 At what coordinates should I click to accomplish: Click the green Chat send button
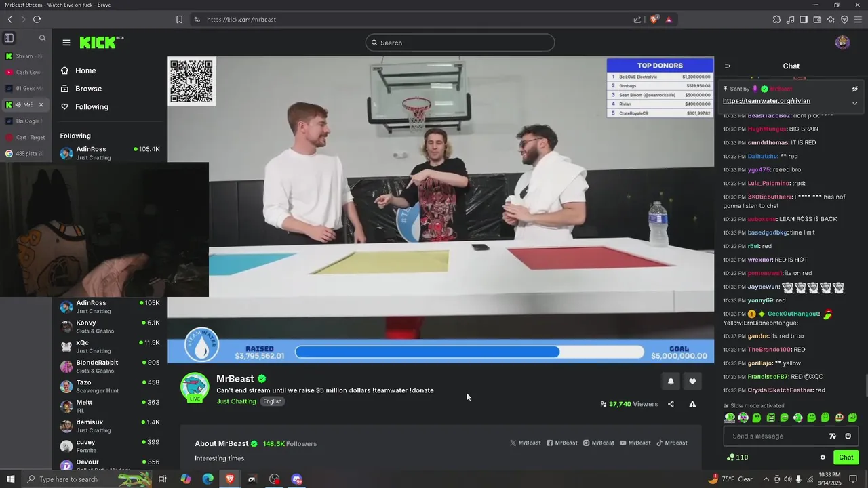coord(846,457)
